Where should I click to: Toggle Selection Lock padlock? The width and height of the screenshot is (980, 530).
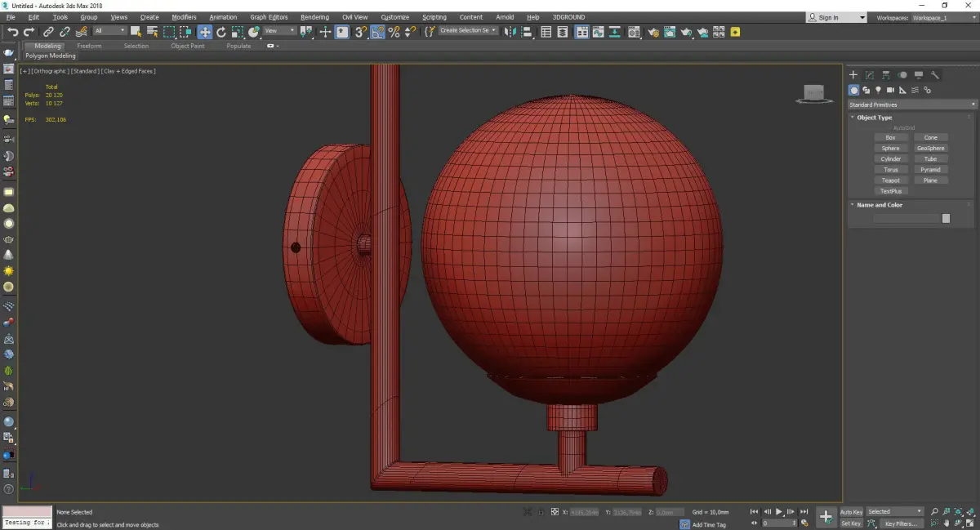click(541, 512)
